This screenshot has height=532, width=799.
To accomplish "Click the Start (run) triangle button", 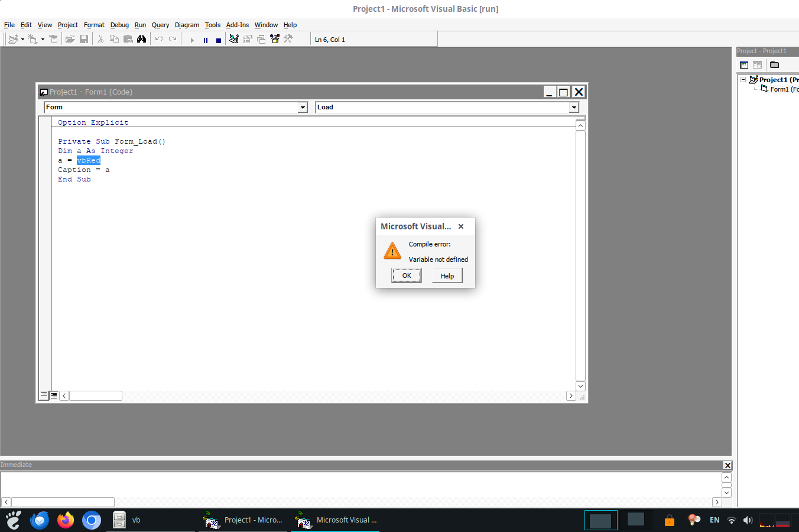I will click(x=192, y=40).
